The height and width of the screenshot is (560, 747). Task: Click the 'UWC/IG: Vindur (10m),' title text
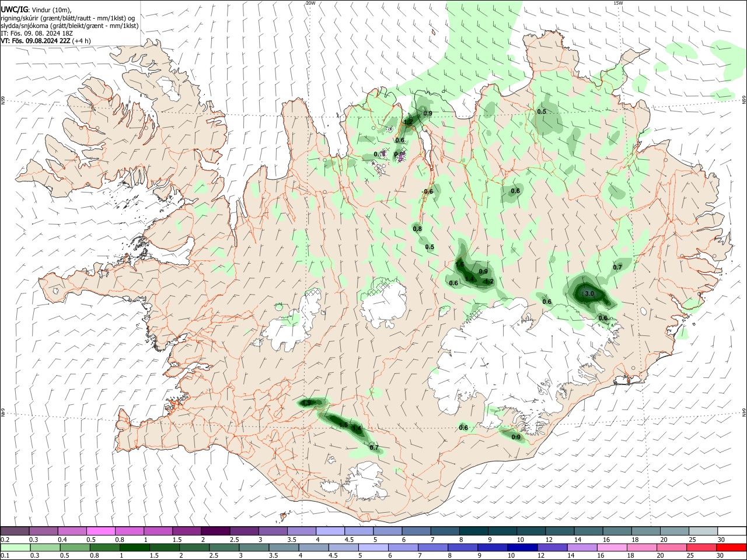(36, 10)
